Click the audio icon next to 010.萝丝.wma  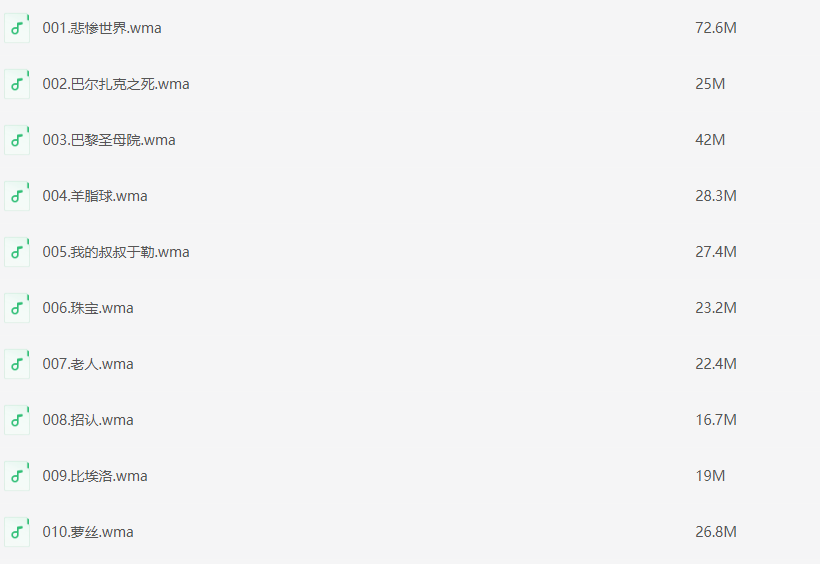[17, 532]
